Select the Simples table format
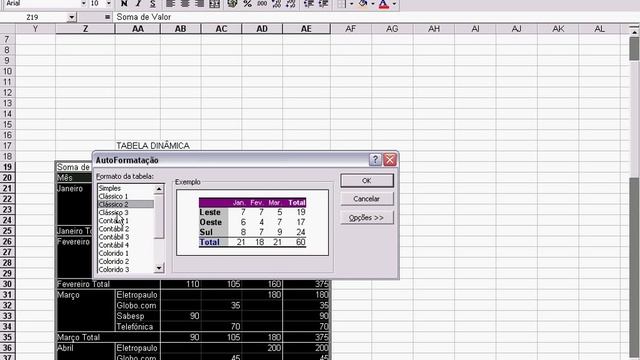640x360 pixels. (x=125, y=188)
